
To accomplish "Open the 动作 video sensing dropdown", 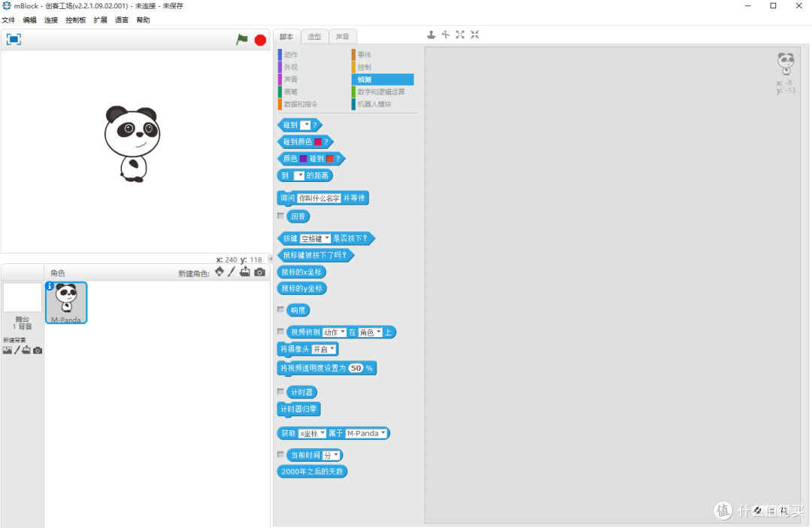I will click(334, 332).
